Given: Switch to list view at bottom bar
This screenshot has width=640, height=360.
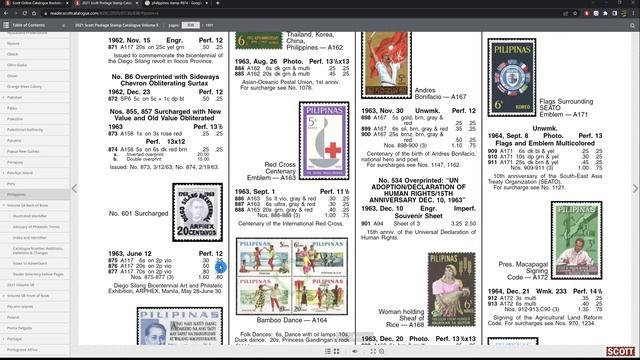Looking at the screenshot, I should click(x=328, y=351).
